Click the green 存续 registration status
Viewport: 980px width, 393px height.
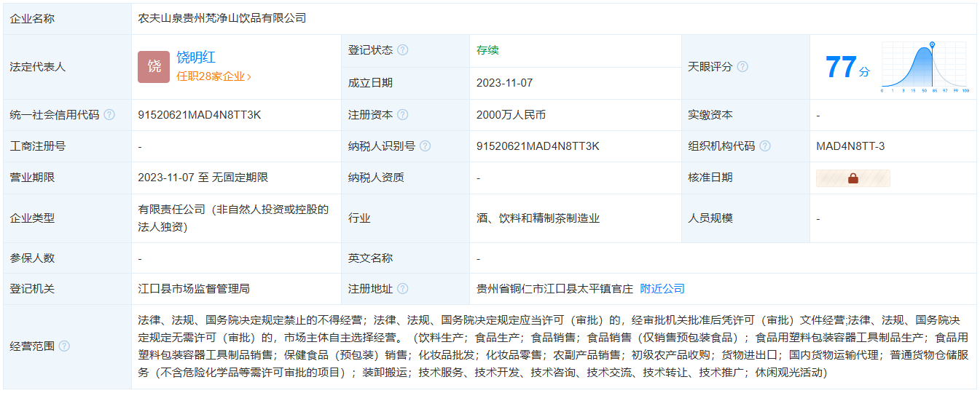click(487, 50)
